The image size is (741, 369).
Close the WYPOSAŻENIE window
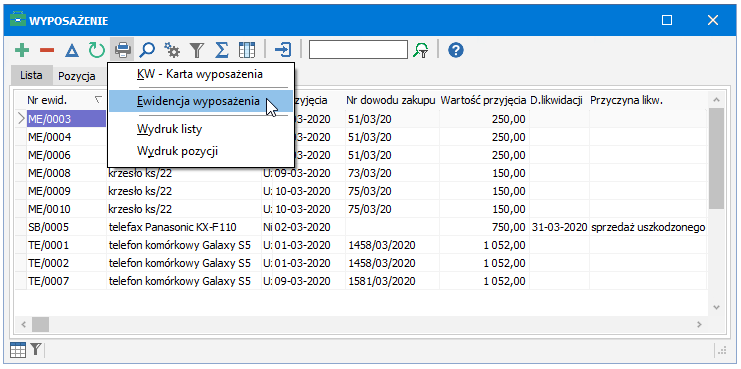(713, 20)
